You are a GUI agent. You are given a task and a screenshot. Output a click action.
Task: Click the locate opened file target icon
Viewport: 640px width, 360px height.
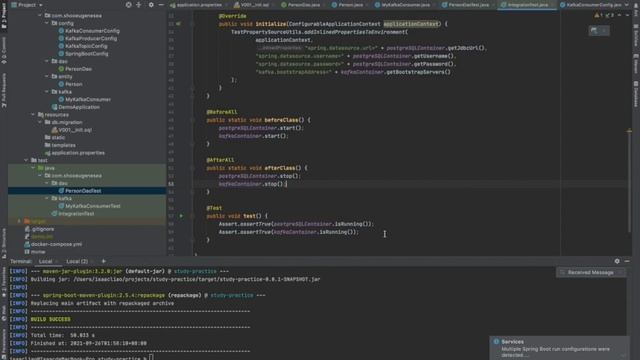tap(129, 5)
